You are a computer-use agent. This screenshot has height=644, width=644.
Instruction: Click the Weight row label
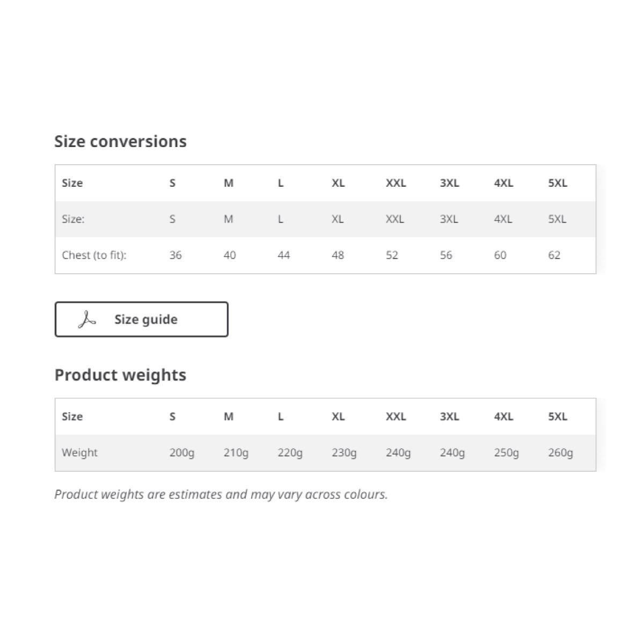click(80, 452)
